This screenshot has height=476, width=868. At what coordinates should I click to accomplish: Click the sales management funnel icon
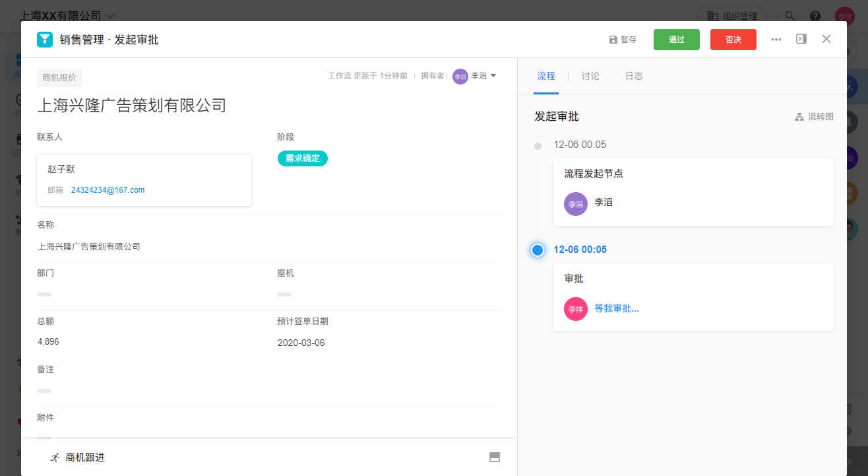[x=45, y=40]
